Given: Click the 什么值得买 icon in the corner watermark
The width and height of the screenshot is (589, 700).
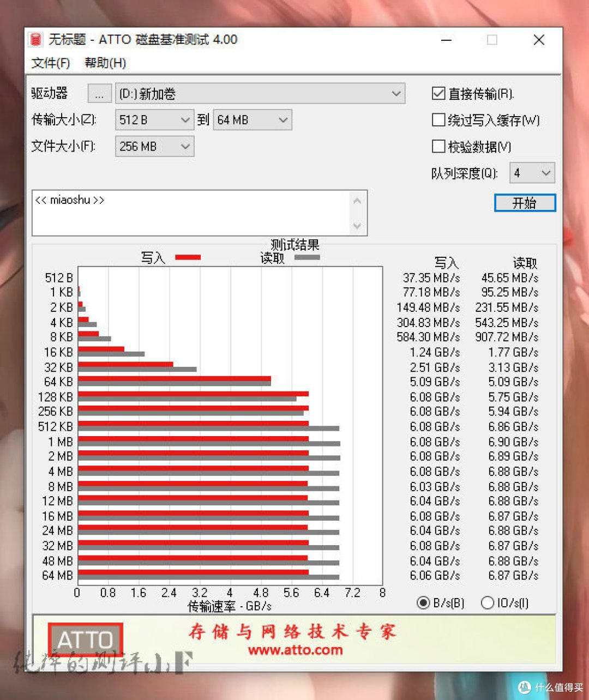Looking at the screenshot, I should [x=524, y=687].
